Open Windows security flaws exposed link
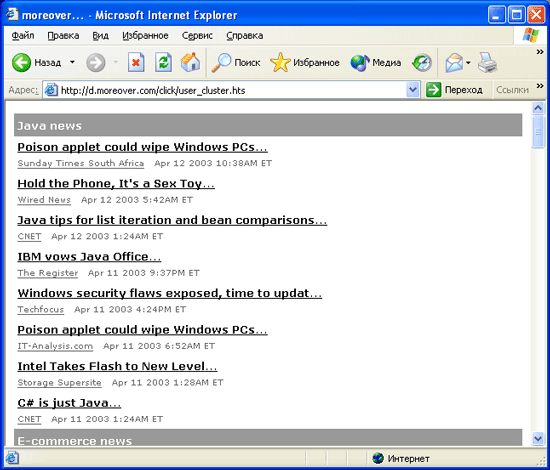Viewport: 550px width, 470px height. click(x=170, y=293)
